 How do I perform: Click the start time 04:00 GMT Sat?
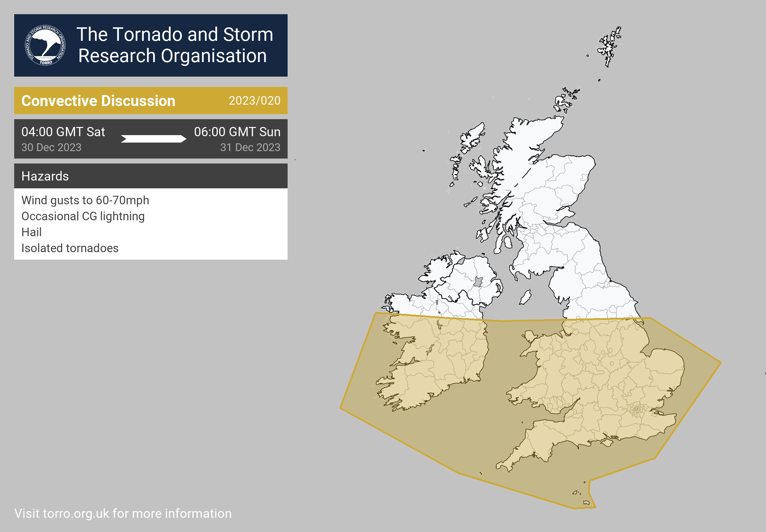[x=63, y=132]
